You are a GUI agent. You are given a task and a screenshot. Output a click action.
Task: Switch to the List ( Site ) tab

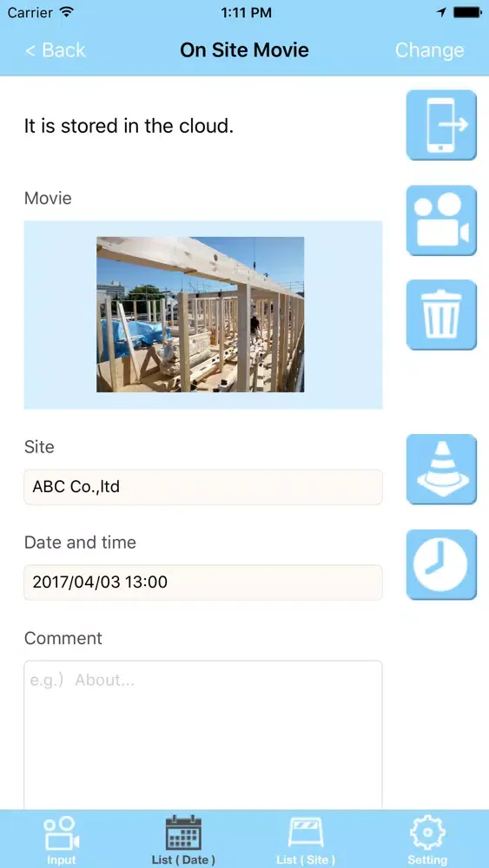306,839
